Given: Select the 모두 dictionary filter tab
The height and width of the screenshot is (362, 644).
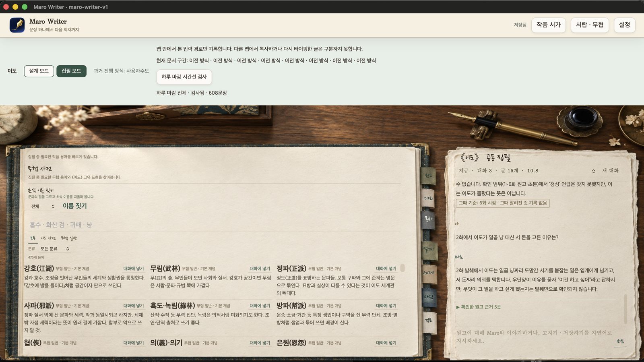Looking at the screenshot, I should [x=33, y=238].
